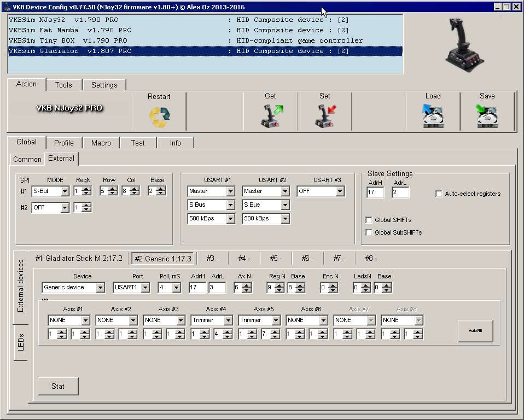
Task: Click the Stat button
Action: click(x=58, y=386)
